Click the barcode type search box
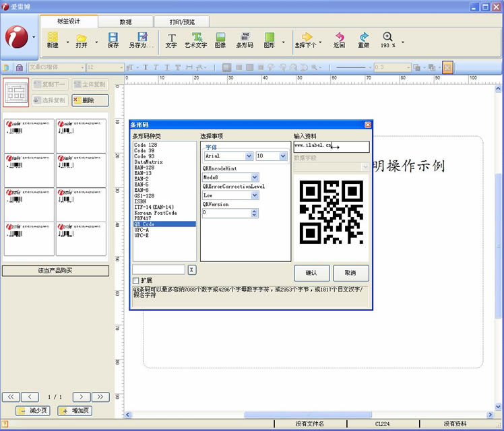Screen dimensions: 504x431 point(159,270)
